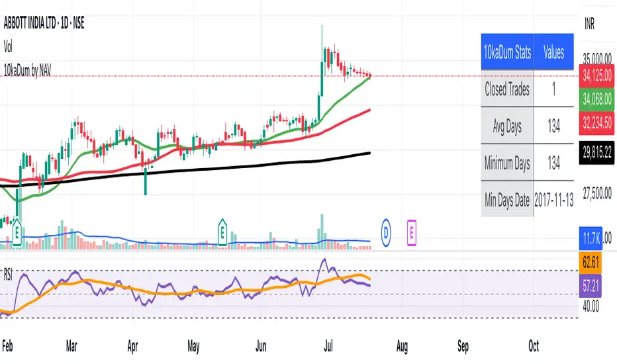
Task: Click the Aug label on time axis
Action: (x=402, y=346)
